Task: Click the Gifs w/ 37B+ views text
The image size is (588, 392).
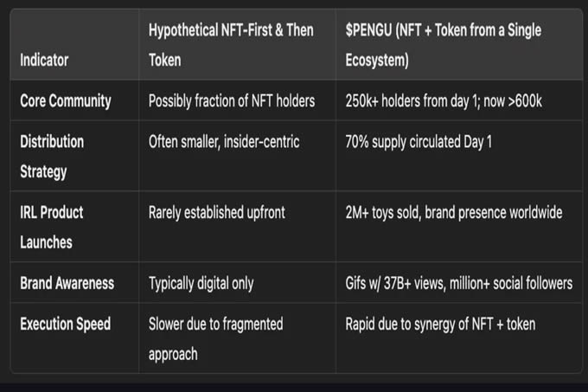Action: tap(394, 283)
